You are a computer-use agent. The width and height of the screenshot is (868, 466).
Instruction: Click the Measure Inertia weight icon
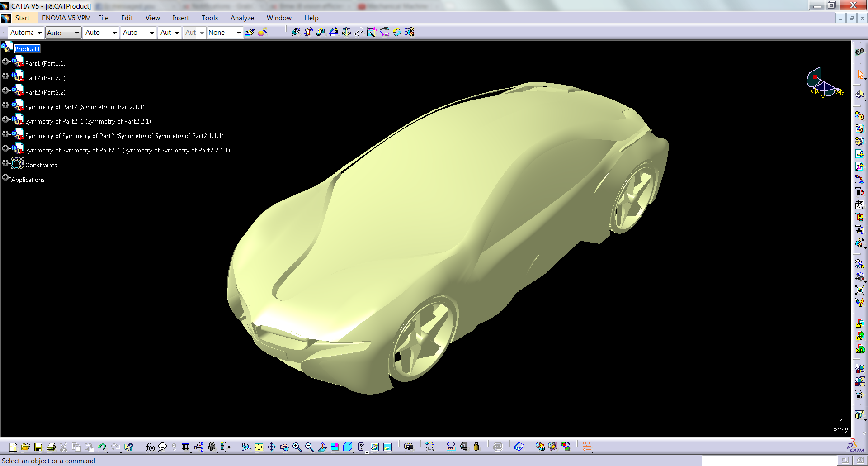point(476,447)
